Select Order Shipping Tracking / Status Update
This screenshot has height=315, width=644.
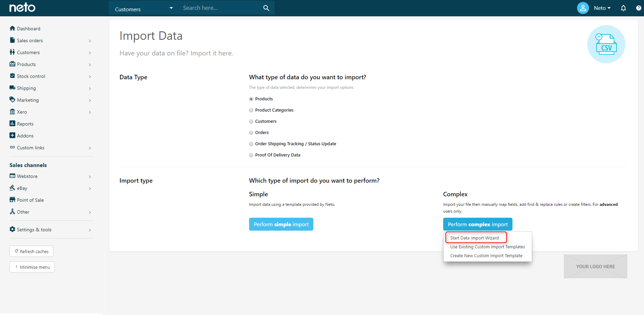(x=251, y=144)
